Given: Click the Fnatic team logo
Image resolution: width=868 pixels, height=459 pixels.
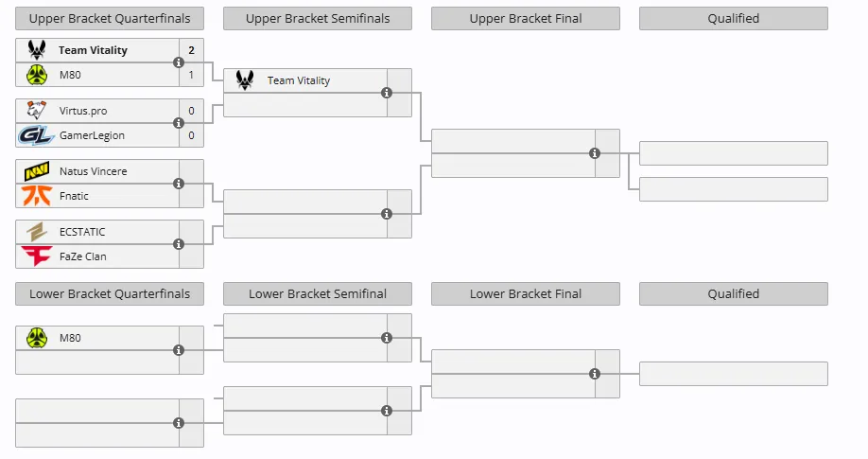Looking at the screenshot, I should (x=37, y=196).
